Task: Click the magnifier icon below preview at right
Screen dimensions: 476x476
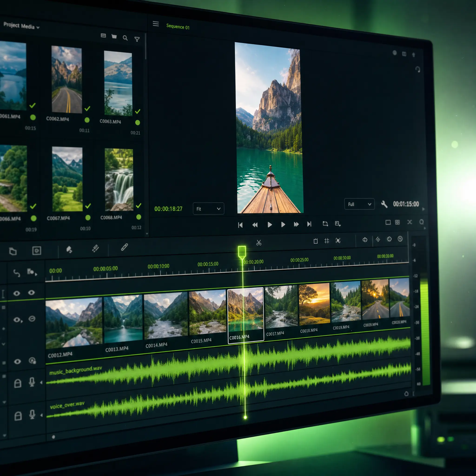Action: click(x=422, y=222)
